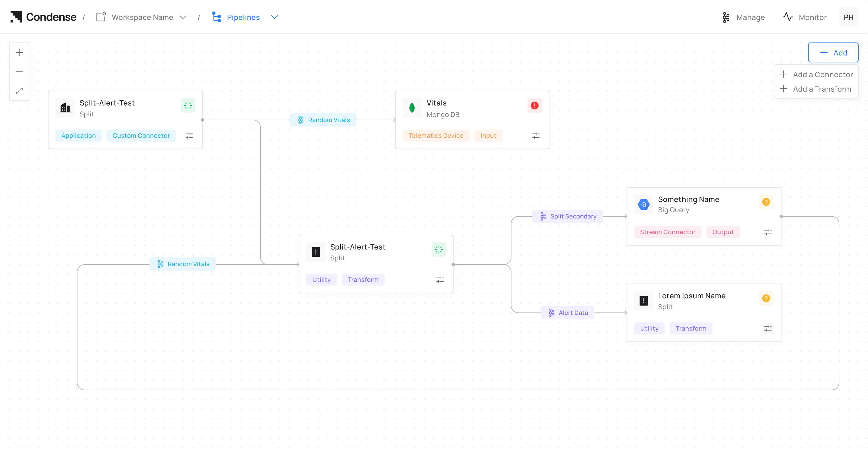
Task: Go to Manage section
Action: (743, 17)
